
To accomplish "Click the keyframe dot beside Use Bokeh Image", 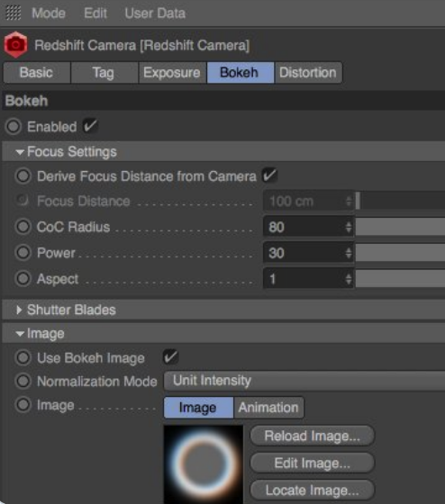I will (23, 357).
